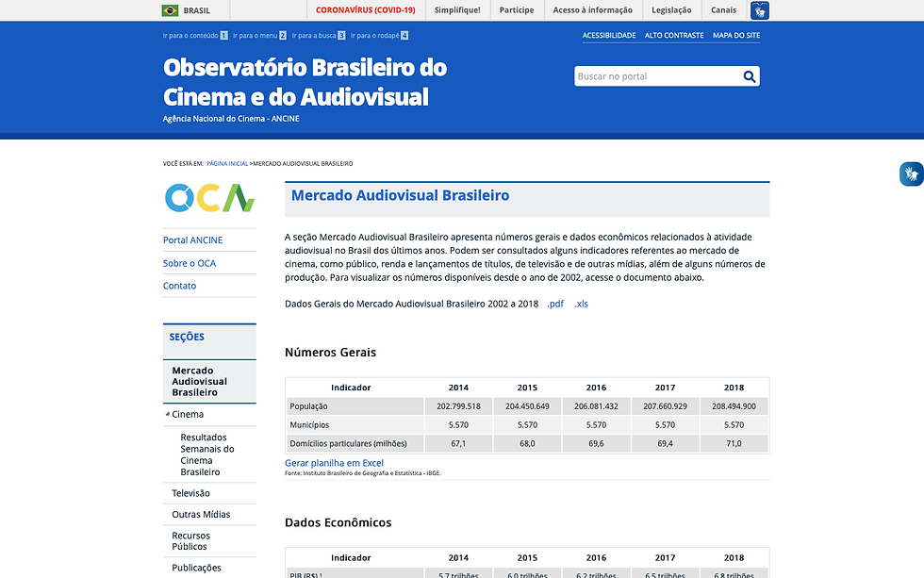The width and height of the screenshot is (924, 578).
Task: Open the Recursos Públicos section
Action: 190,541
